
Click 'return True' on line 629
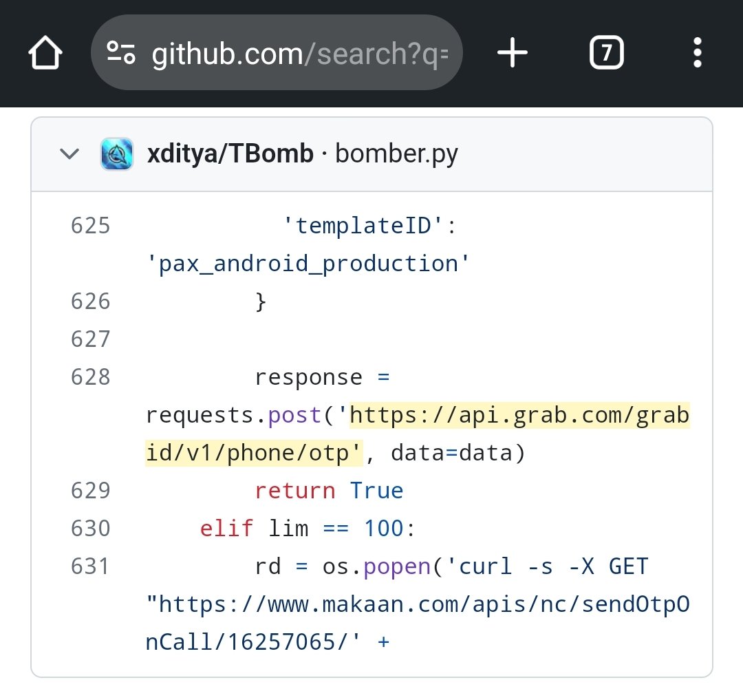tap(329, 490)
